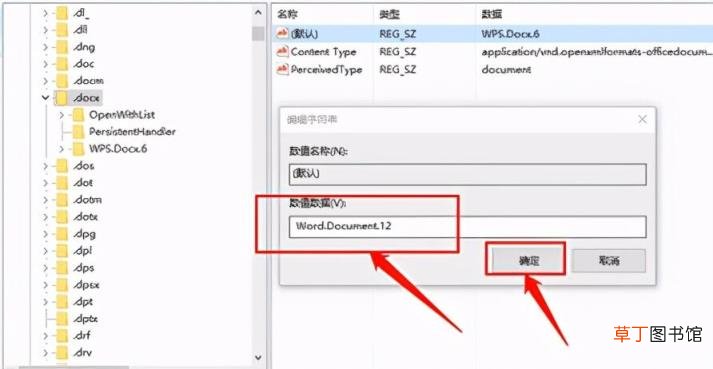Select the Content Type value name
Viewport: 713px width, 369px height.
pyautogui.click(x=323, y=52)
